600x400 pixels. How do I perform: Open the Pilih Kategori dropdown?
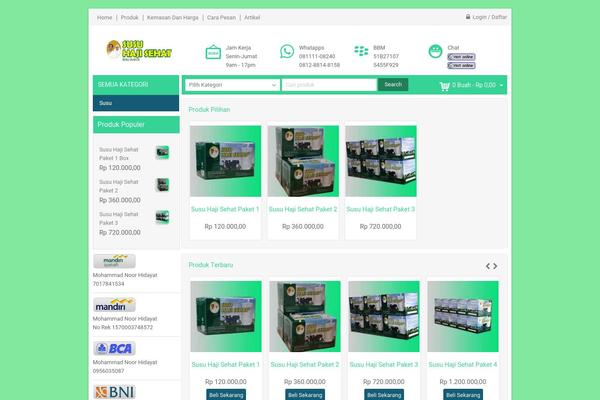coord(232,85)
